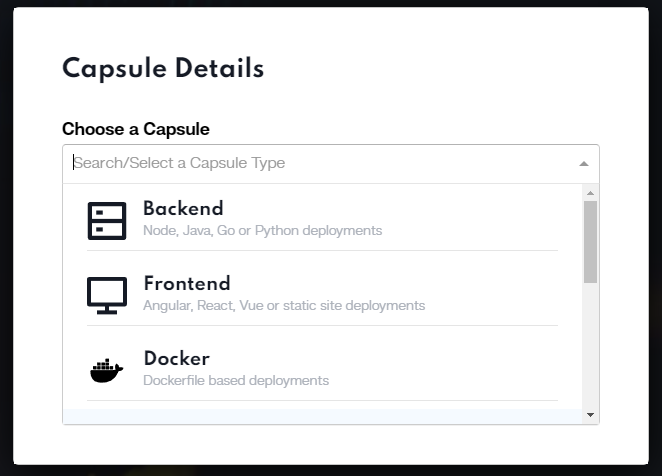Image resolution: width=662 pixels, height=476 pixels.
Task: Click the Backend server icon
Action: tap(107, 220)
